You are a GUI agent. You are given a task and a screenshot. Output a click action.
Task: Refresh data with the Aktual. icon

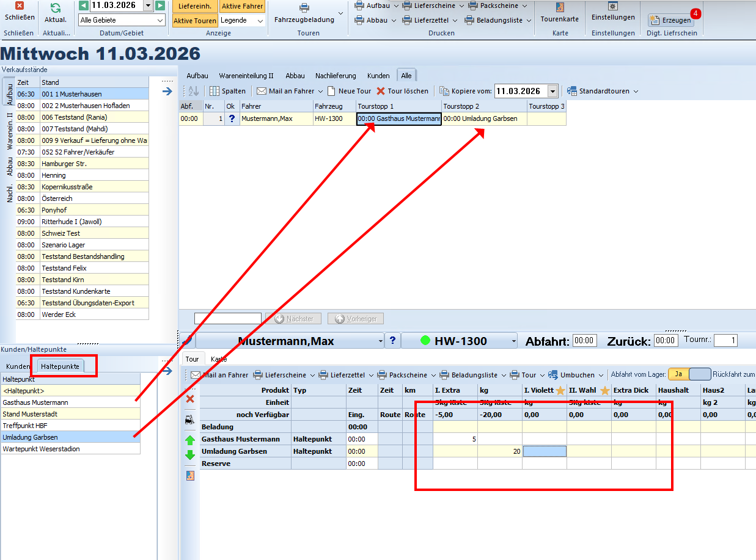(56, 8)
